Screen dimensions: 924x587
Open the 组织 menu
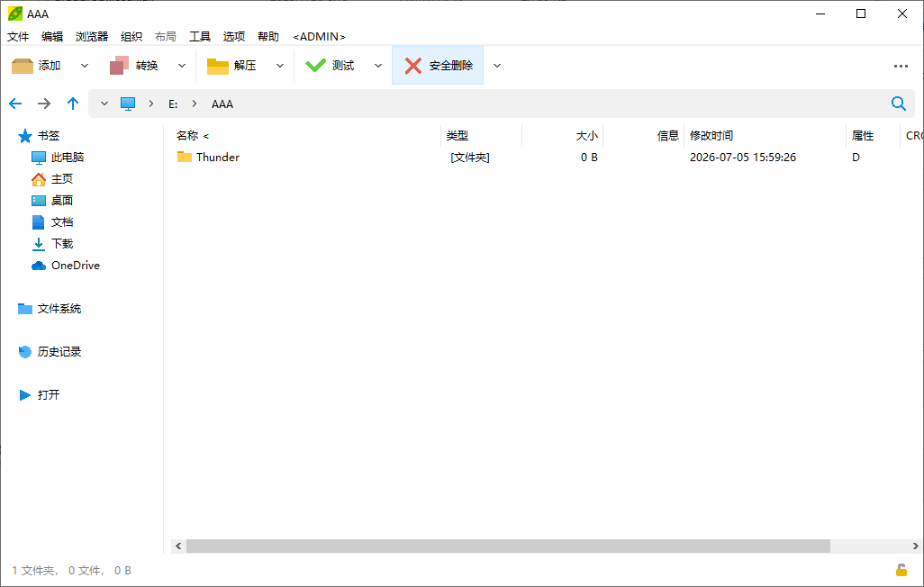click(x=131, y=37)
